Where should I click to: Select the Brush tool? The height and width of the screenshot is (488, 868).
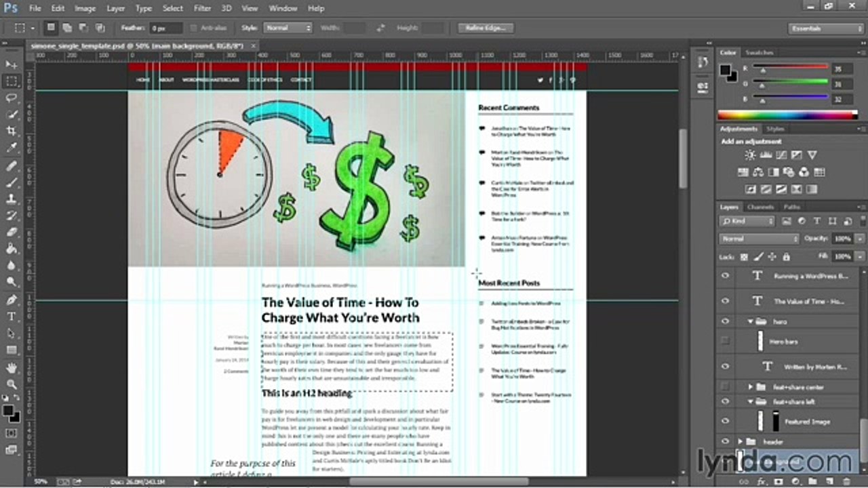(12, 183)
